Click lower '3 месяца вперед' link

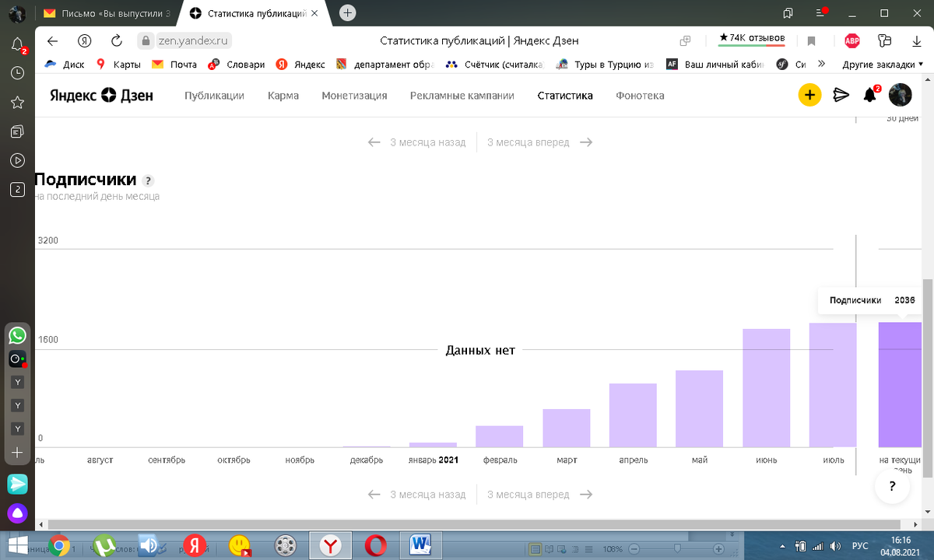point(540,495)
